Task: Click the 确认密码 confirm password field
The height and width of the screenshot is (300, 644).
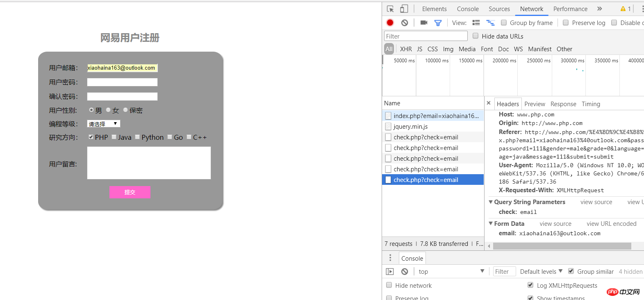Action: click(x=122, y=96)
